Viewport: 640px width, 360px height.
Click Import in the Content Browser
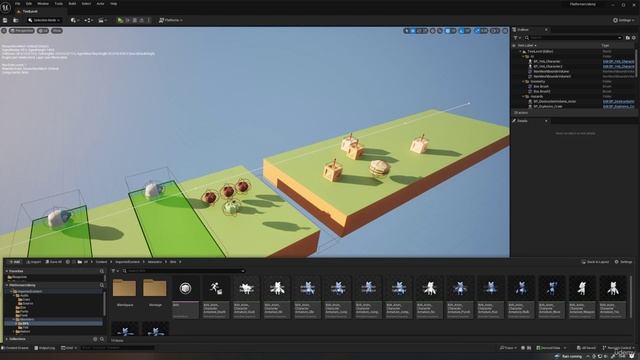33,262
